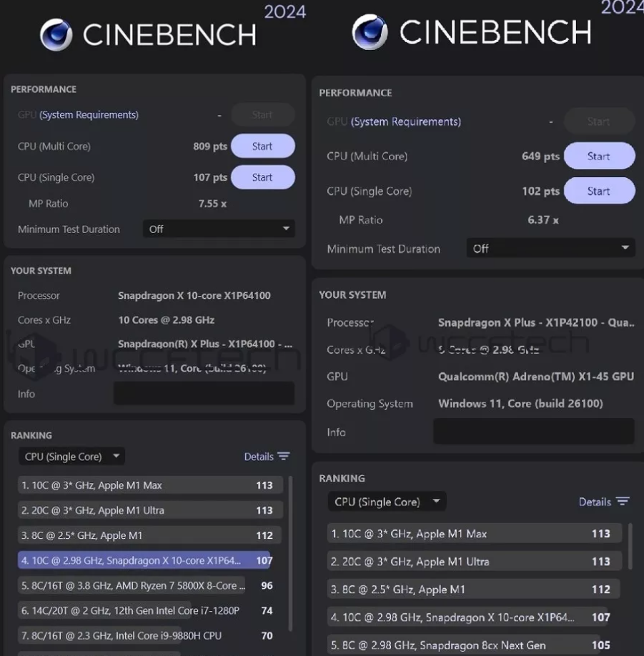Click the 6.37 x MP Ratio value
The image size is (644, 656).
543,220
